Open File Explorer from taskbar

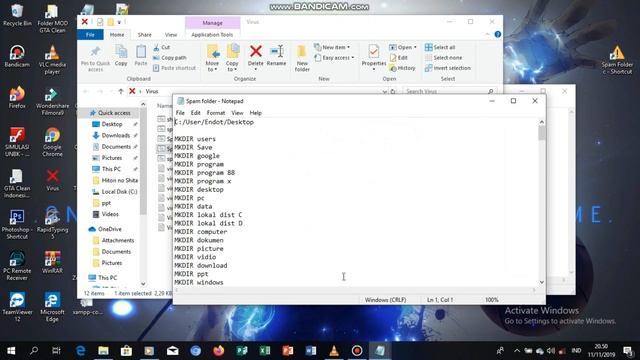[103, 351]
